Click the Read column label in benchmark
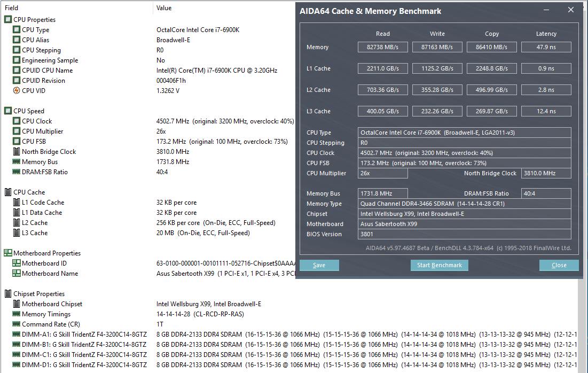The width and height of the screenshot is (588, 373). pyautogui.click(x=383, y=34)
